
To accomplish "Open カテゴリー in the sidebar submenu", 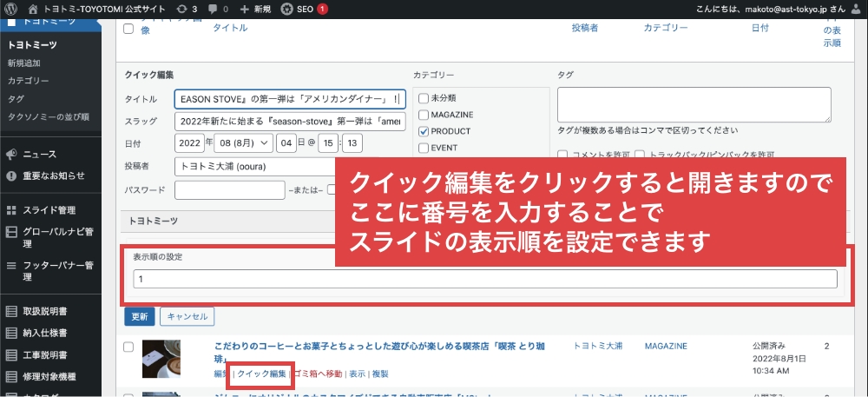I will click(29, 81).
